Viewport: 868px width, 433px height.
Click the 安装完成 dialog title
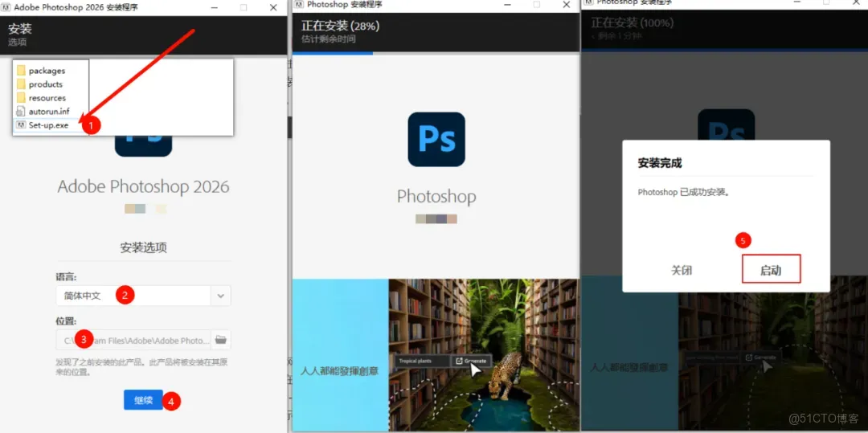pyautogui.click(x=660, y=163)
